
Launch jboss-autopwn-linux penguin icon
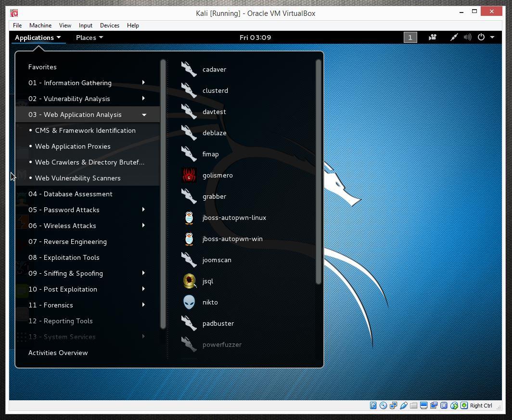(189, 217)
